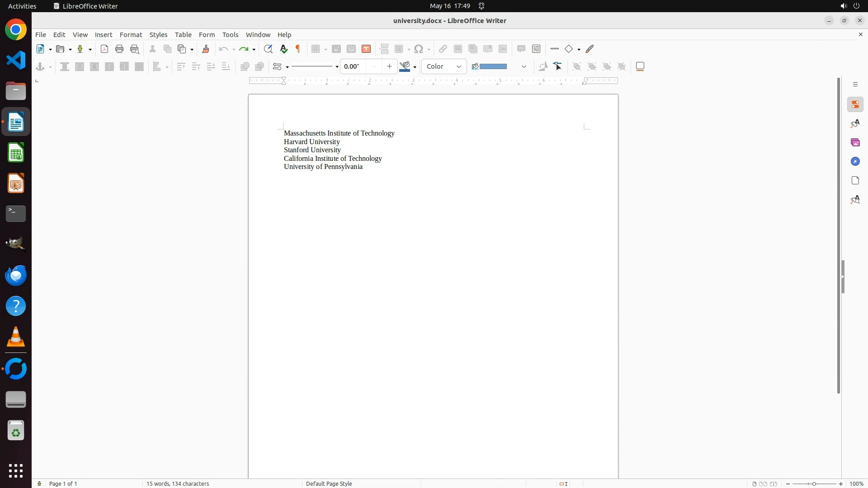The height and width of the screenshot is (488, 868).
Task: Open the Tools menu
Action: point(230,35)
